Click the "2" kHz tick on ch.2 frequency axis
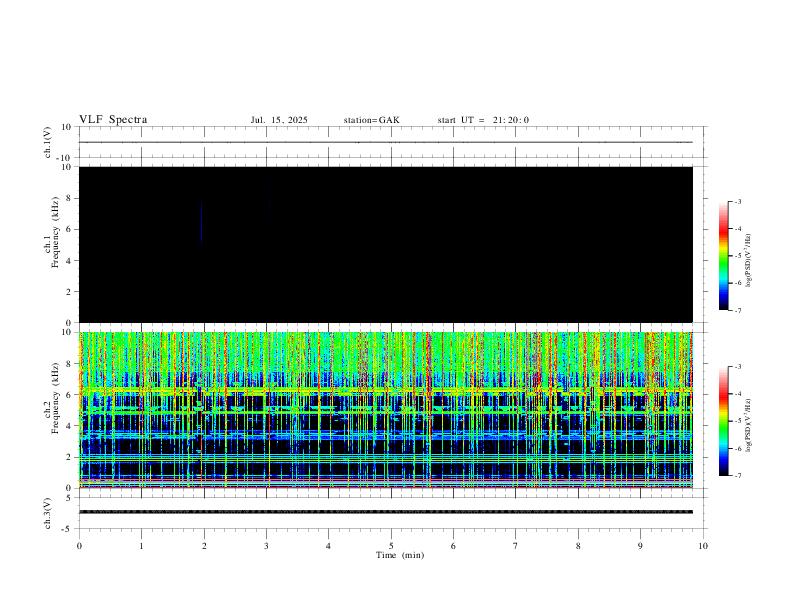Image resolution: width=792 pixels, height=612 pixels. (69, 457)
